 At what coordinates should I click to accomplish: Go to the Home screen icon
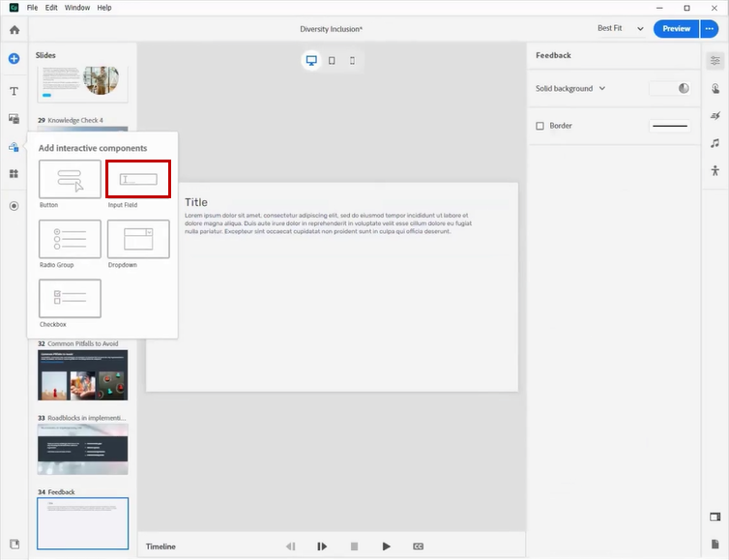(15, 30)
